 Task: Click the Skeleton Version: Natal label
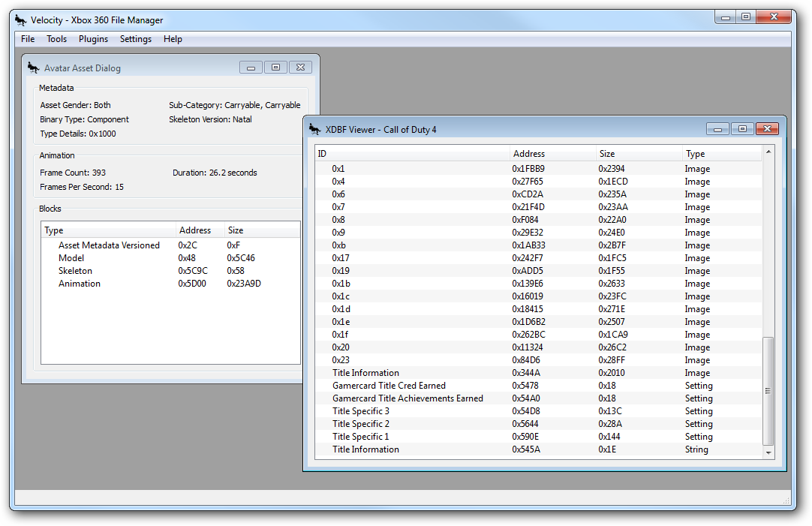(210, 119)
